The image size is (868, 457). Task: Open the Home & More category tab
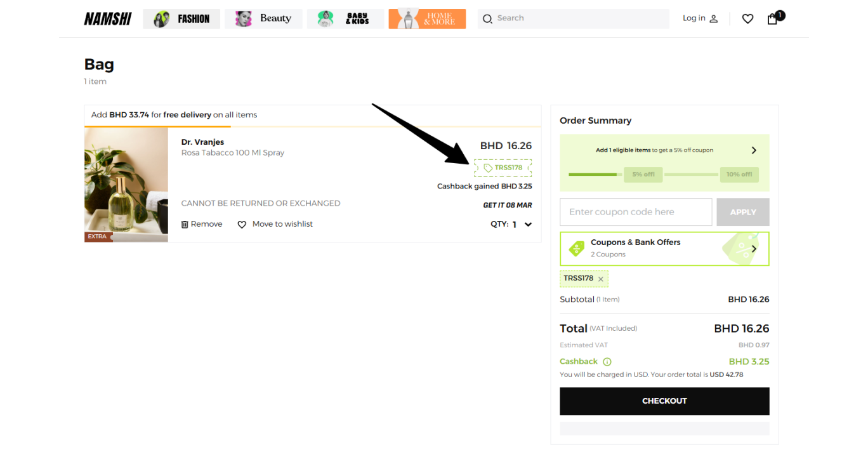click(x=427, y=18)
